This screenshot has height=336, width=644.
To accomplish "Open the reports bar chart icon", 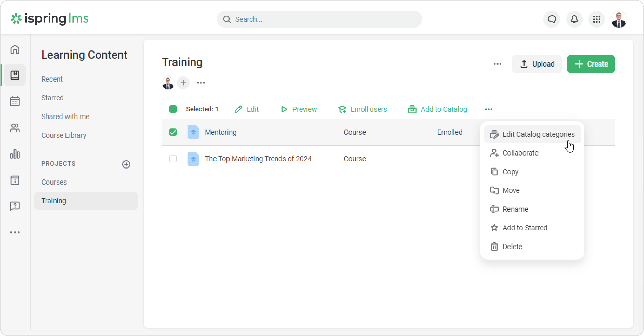I will click(x=15, y=154).
